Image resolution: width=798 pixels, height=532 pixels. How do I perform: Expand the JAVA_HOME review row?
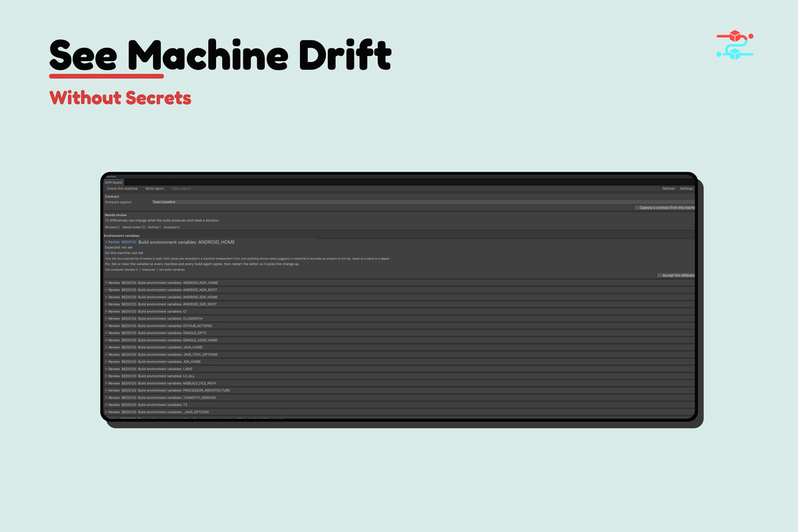click(x=399, y=347)
